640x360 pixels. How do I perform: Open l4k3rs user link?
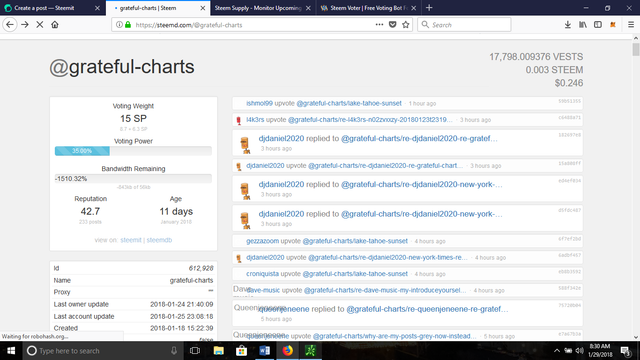(255, 120)
